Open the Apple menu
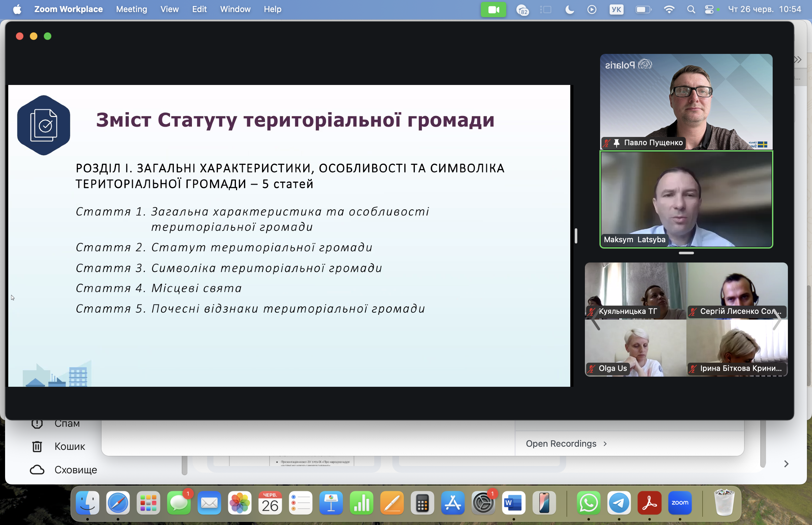This screenshot has height=525, width=812. (17, 9)
